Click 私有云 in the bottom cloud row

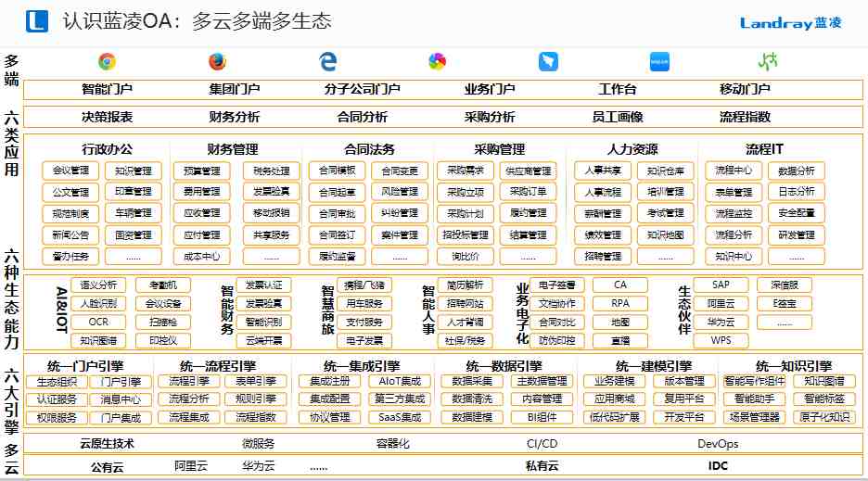pyautogui.click(x=542, y=466)
